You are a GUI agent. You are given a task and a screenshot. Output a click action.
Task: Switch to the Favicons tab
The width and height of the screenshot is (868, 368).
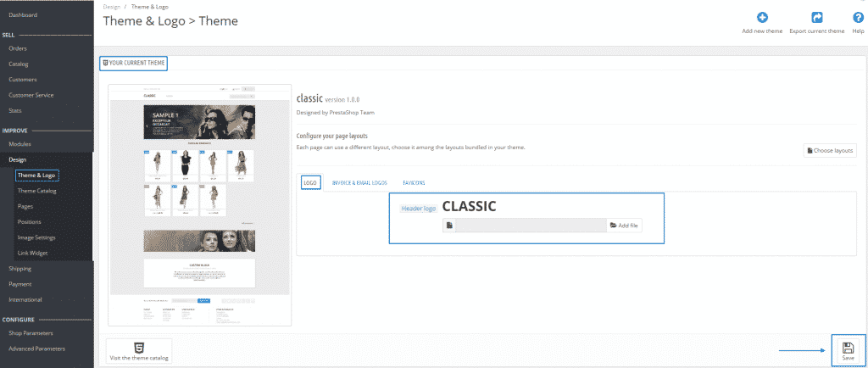coord(414,182)
